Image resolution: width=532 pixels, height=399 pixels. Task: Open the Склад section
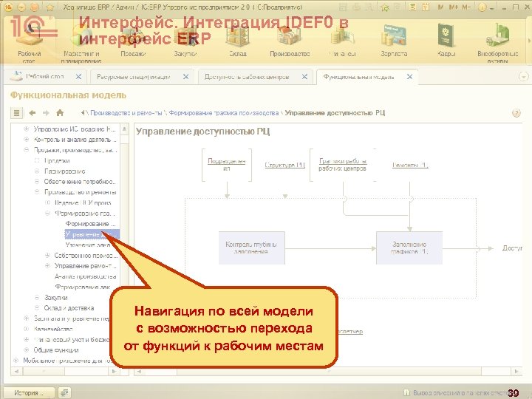(x=238, y=40)
